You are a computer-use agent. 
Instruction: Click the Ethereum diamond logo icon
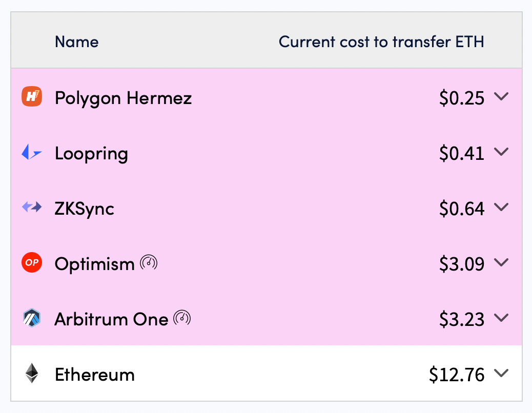click(x=32, y=374)
